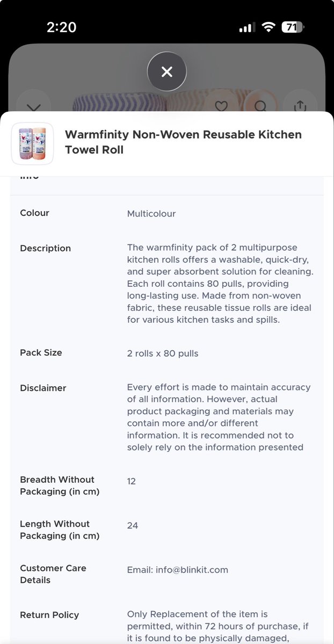
Task: Tap the Description label
Action: pos(45,248)
